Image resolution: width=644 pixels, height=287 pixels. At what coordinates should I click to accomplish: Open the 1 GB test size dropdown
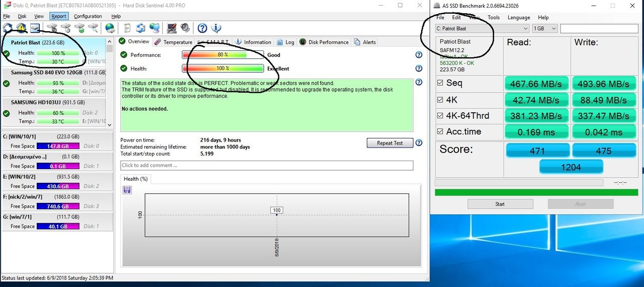point(545,29)
